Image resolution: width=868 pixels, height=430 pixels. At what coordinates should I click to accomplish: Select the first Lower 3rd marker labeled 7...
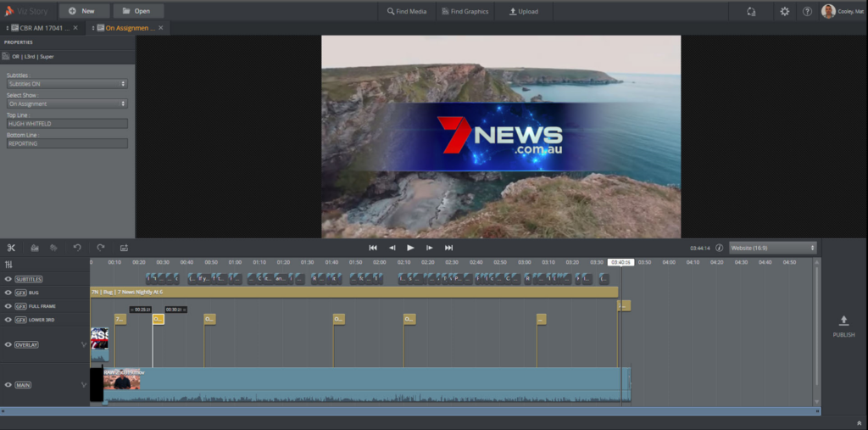(x=120, y=319)
